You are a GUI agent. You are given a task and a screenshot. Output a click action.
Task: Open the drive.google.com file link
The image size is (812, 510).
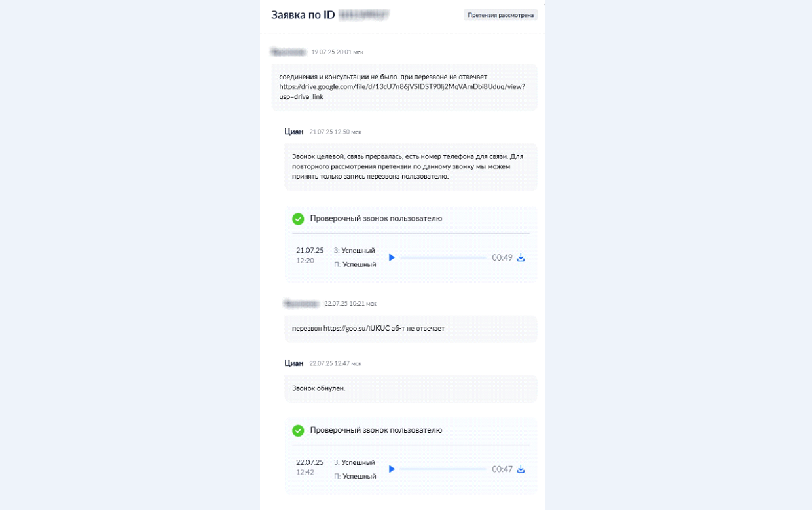(x=401, y=86)
